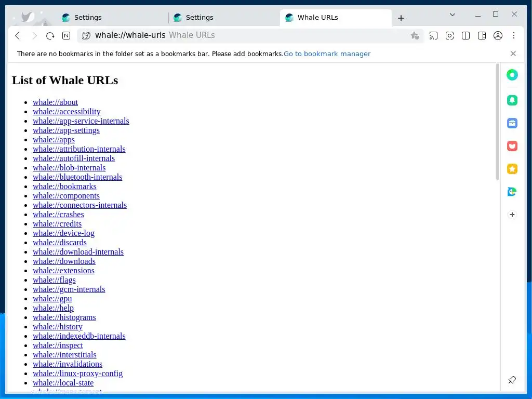Add a new sidebar app with plus
The image size is (532, 399).
[512, 215]
